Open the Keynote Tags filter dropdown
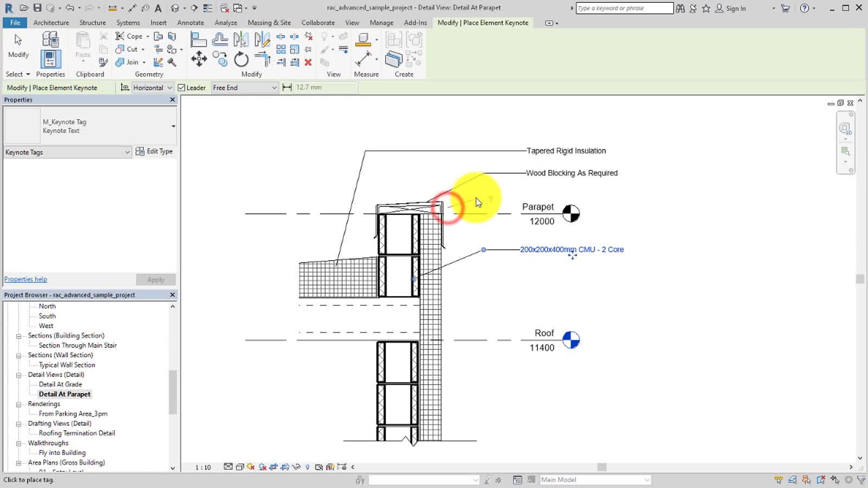The image size is (868, 488). 67,152
